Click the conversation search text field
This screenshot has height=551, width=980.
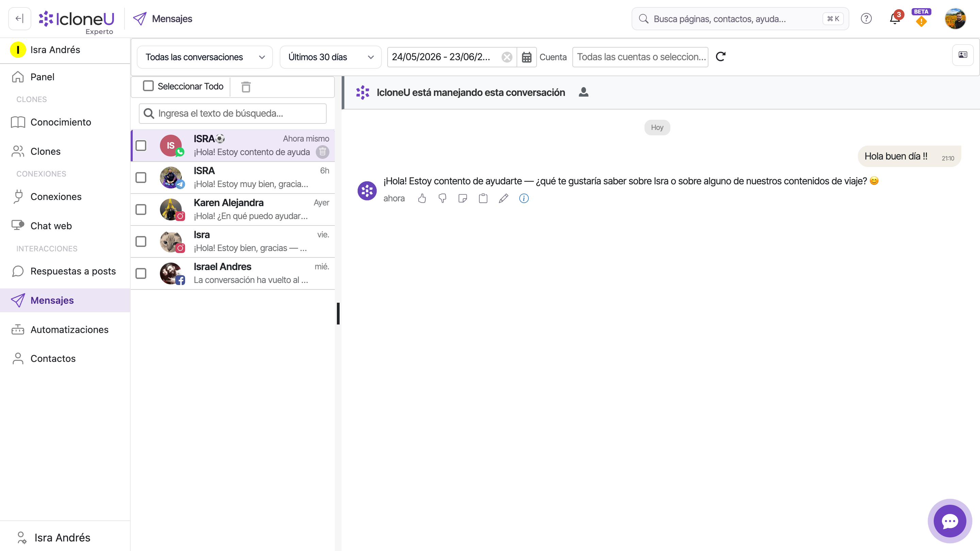click(233, 114)
